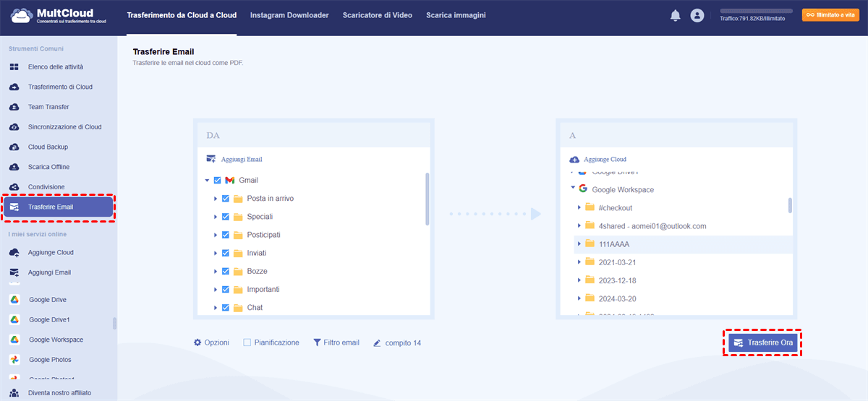Expand 2023-12-18 folder arrow
This screenshot has height=401, width=868.
tap(579, 280)
